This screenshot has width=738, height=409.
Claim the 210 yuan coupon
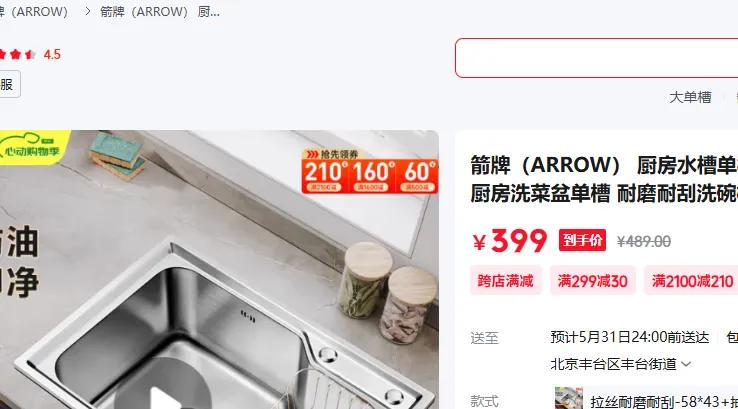326,176
